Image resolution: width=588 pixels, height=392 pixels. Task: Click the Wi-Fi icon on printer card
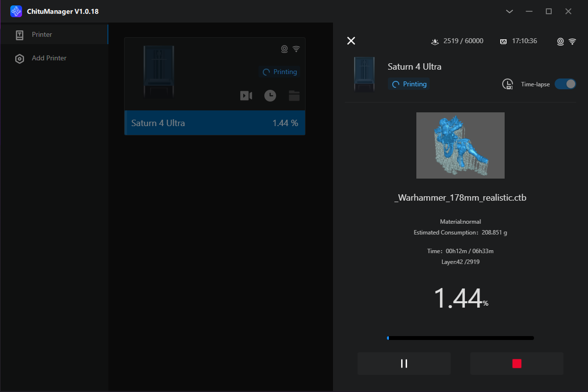(x=296, y=49)
